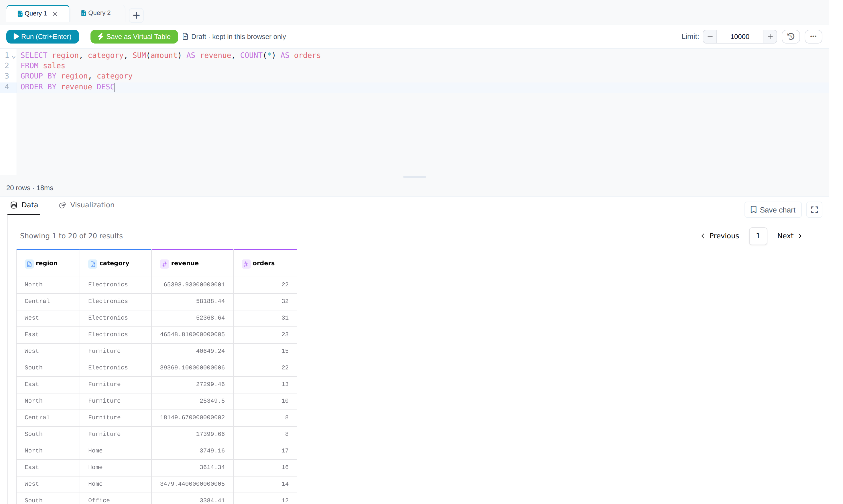Click Save as Virtual Table

point(134,37)
